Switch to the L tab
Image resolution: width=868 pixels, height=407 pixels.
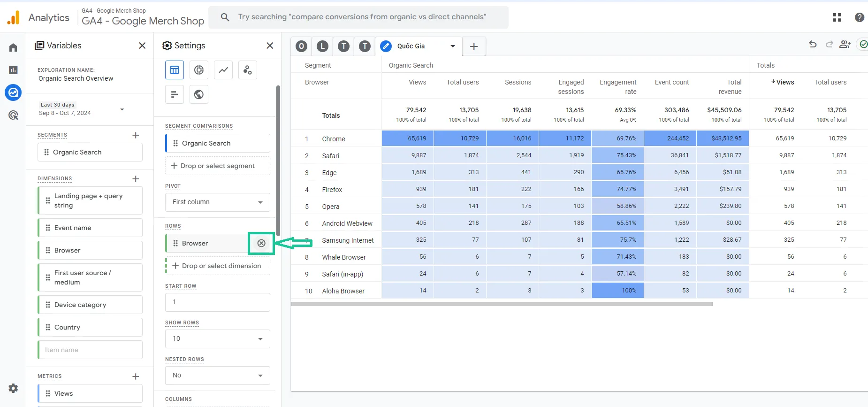(322, 46)
